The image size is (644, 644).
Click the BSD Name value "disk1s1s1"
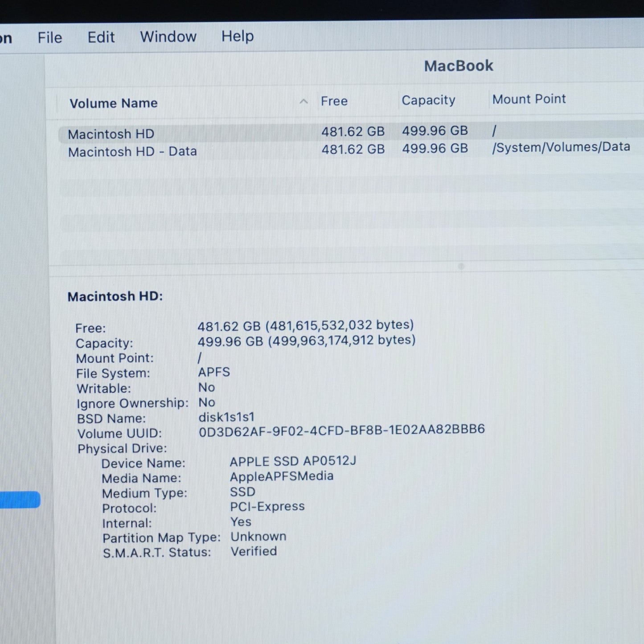coord(226,417)
